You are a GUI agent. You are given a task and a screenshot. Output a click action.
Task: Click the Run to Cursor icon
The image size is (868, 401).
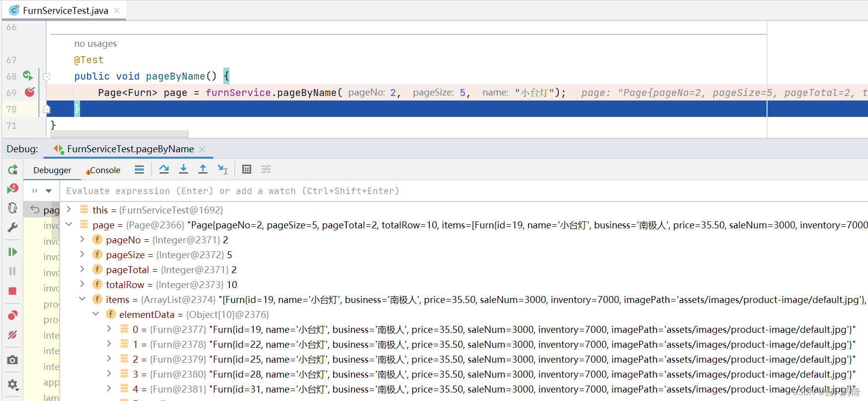[x=222, y=170]
